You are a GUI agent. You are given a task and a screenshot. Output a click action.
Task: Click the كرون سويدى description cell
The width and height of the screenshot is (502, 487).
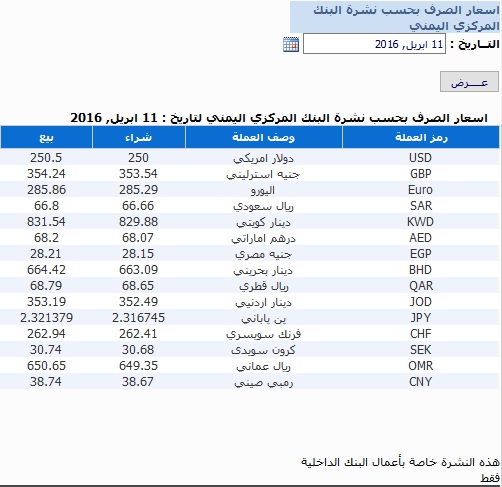(263, 350)
